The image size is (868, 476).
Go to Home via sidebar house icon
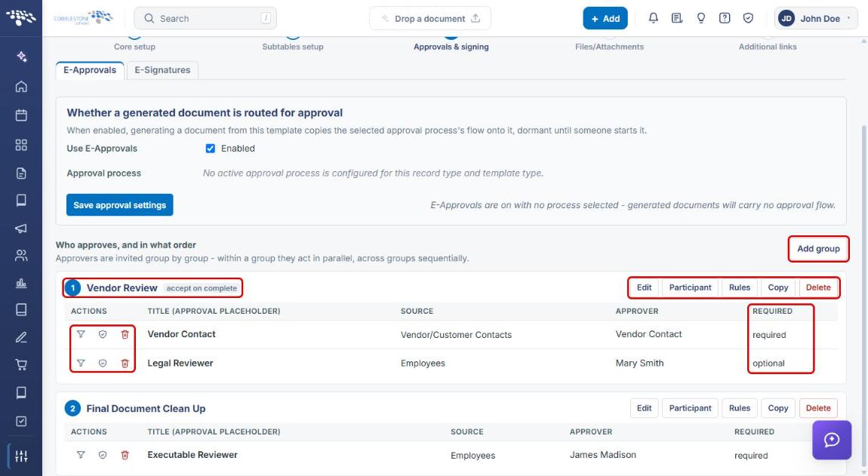tap(21, 86)
